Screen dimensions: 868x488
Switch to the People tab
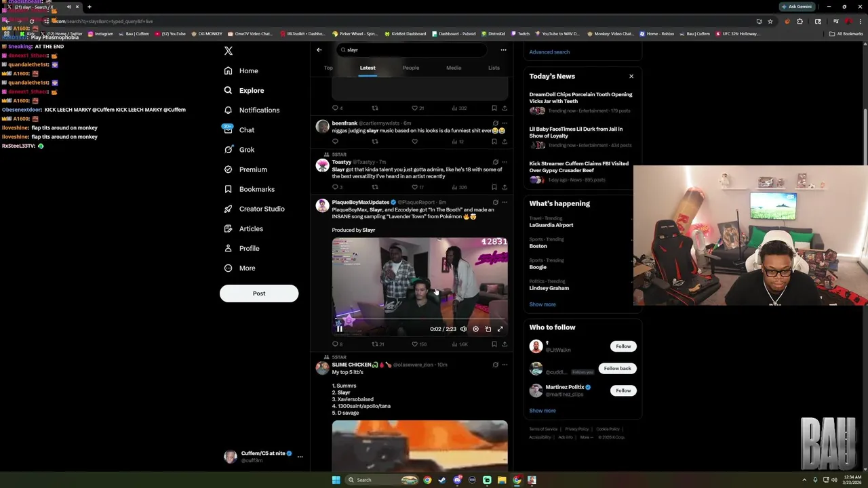411,68
